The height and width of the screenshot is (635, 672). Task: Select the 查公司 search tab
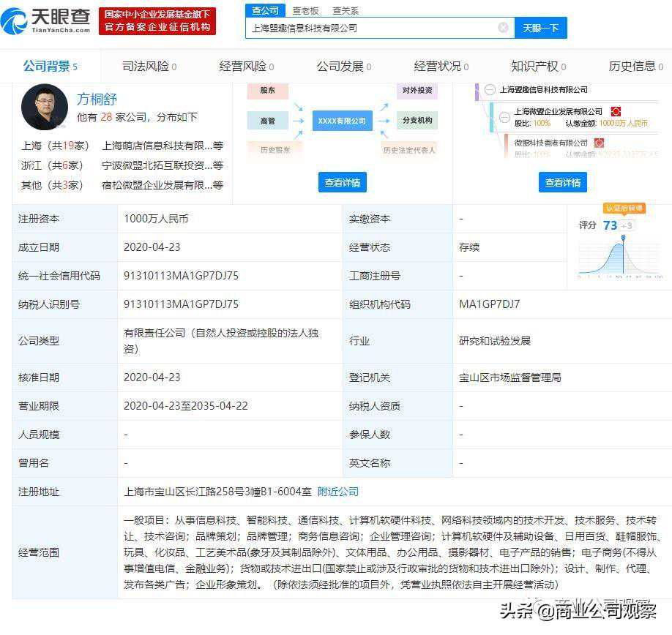pyautogui.click(x=265, y=10)
